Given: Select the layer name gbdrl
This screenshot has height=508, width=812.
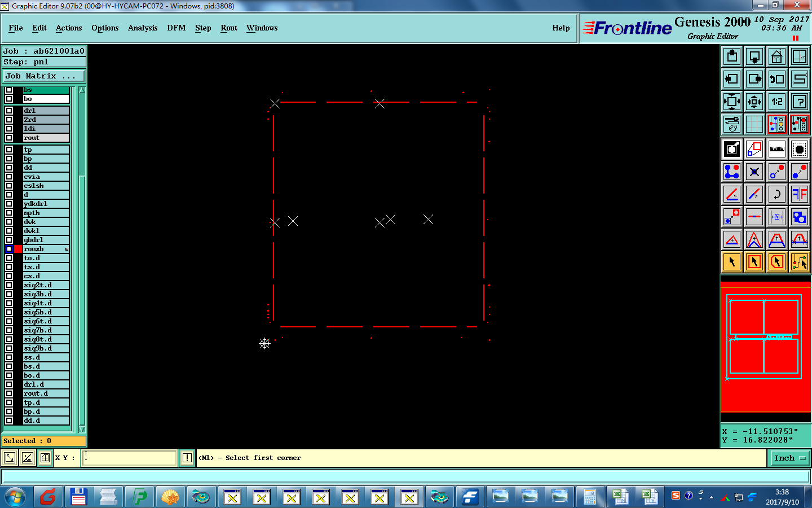Looking at the screenshot, I should pyautogui.click(x=46, y=240).
